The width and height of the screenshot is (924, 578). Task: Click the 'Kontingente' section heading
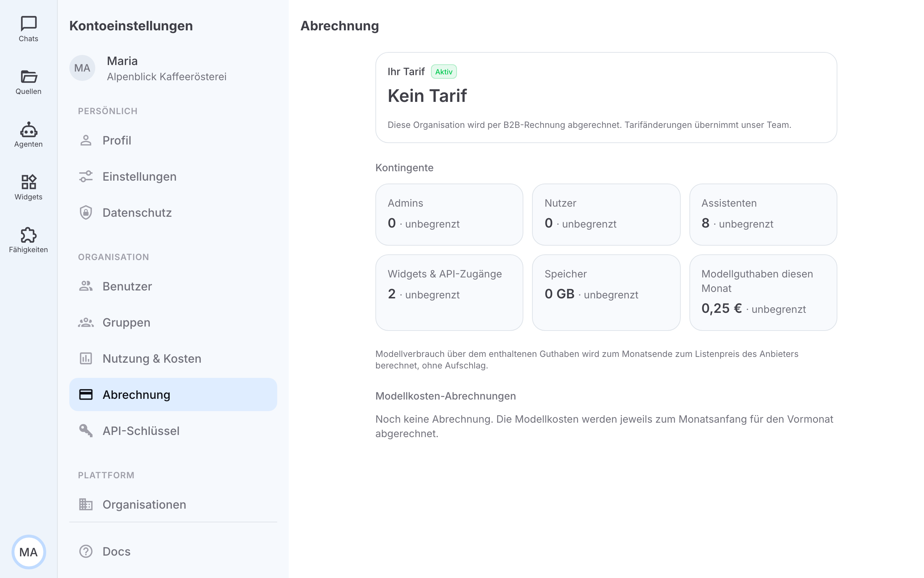click(404, 168)
